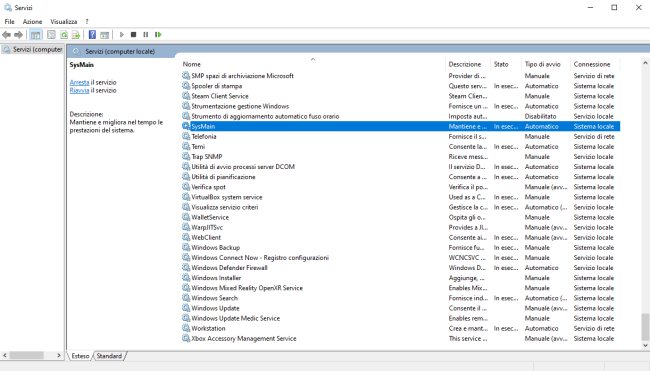The height and width of the screenshot is (371, 650).
Task: Click the WebClient service gear icon
Action: (x=186, y=237)
